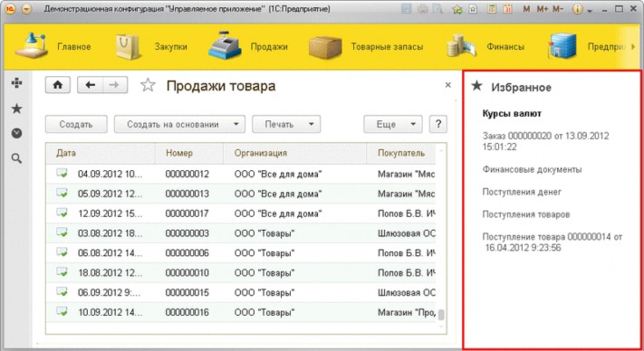The width and height of the screenshot is (644, 351).
Task: Click the Print preview icon in title bar
Action: click(x=437, y=9)
